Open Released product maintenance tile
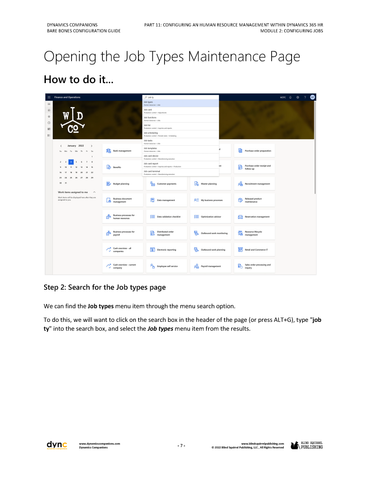 click(254, 200)
